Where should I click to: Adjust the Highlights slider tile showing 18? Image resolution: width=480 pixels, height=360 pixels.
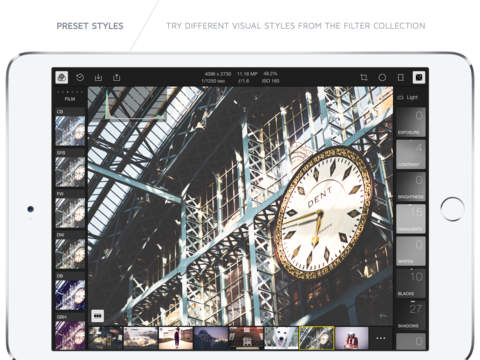pyautogui.click(x=411, y=219)
